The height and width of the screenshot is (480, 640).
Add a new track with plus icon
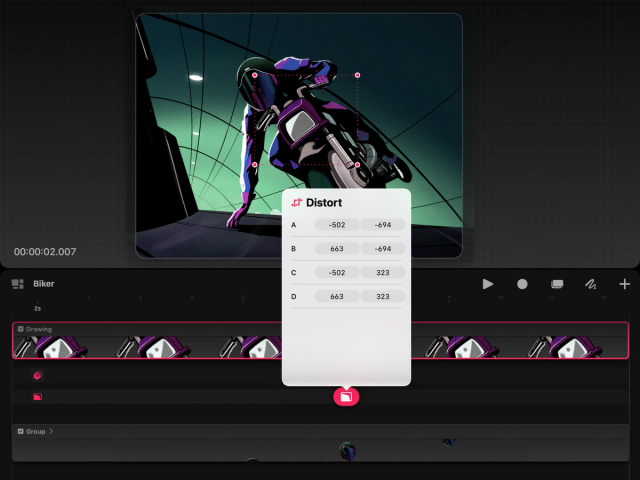(x=624, y=284)
